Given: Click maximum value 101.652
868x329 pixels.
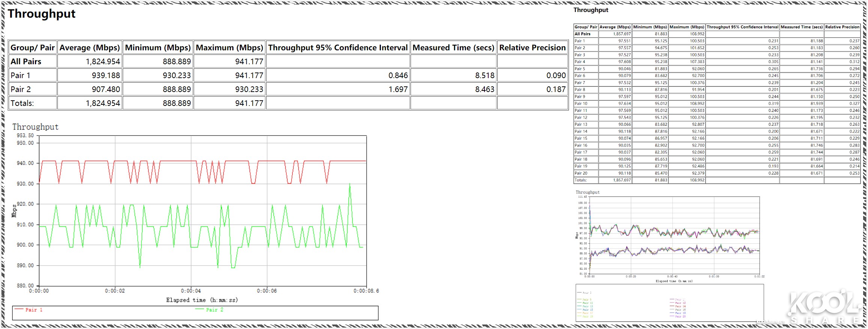Looking at the screenshot, I should pos(697,48).
